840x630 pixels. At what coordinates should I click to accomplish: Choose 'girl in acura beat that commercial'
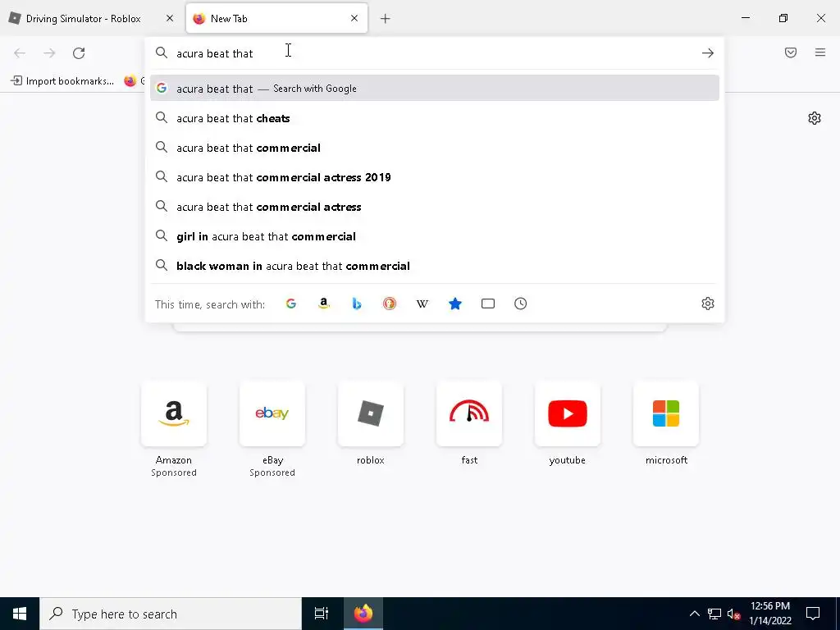[435, 236]
